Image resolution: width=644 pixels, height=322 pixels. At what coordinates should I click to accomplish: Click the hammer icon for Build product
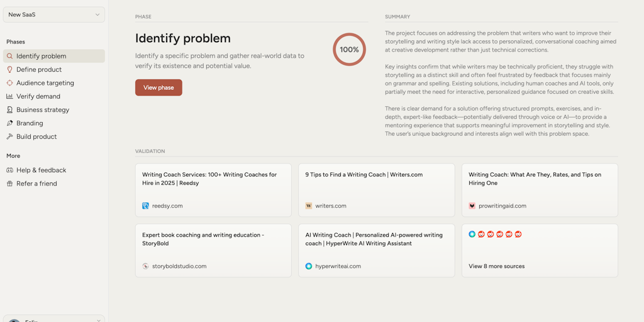(x=9, y=136)
